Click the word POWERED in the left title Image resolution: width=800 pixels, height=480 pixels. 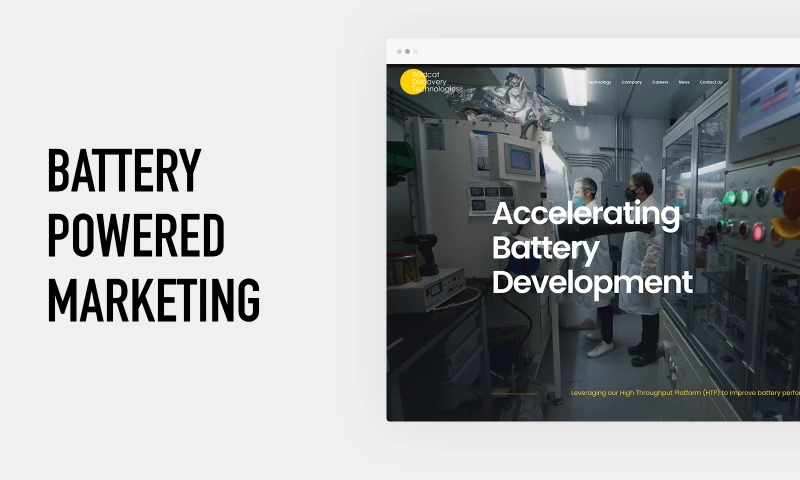(x=136, y=235)
